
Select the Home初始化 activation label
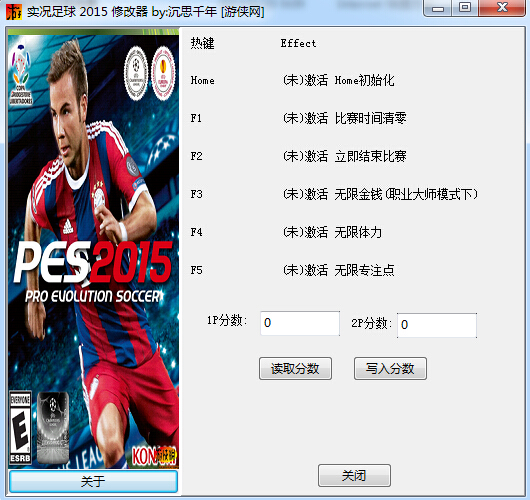pyautogui.click(x=339, y=80)
